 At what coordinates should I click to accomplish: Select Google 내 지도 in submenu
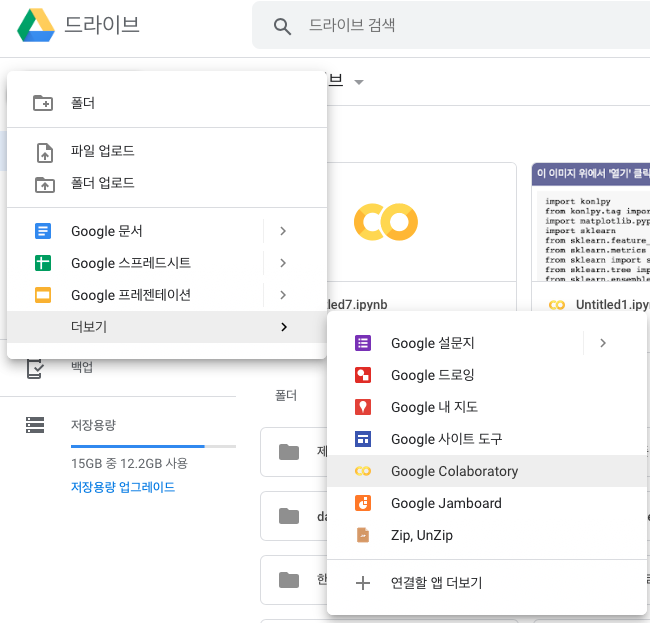487,407
